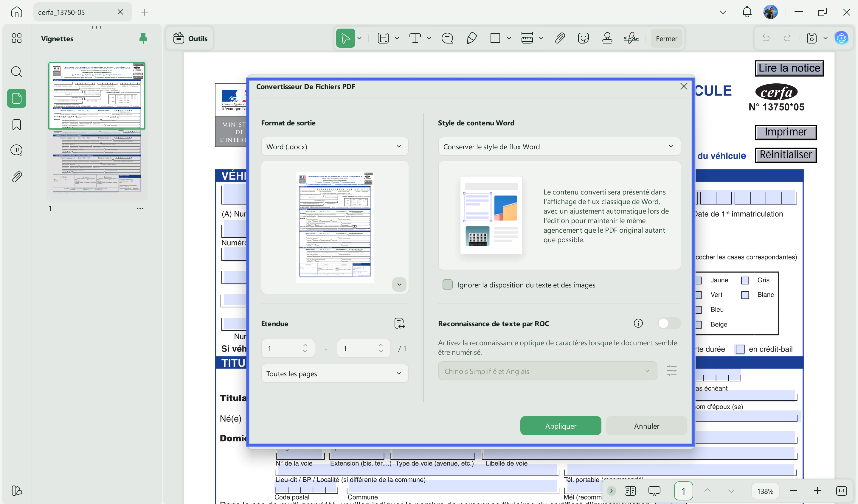Zoom out with minus button
858x504 pixels.
[x=794, y=491]
